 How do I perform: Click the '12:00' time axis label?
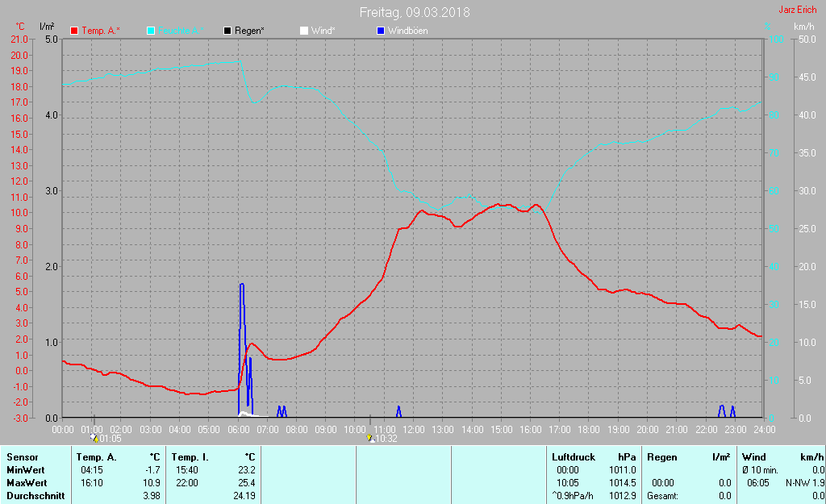[414, 429]
